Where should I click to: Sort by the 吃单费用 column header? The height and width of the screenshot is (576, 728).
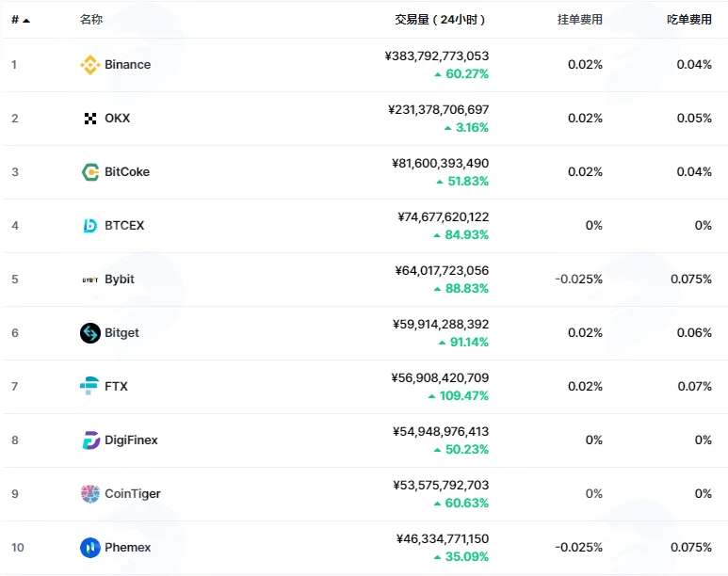[689, 20]
